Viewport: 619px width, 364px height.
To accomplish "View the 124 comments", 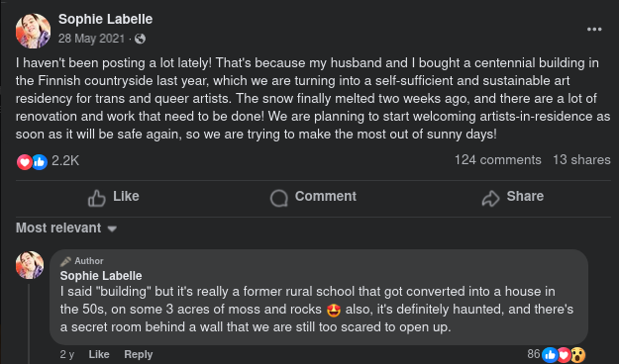I will point(498,159).
